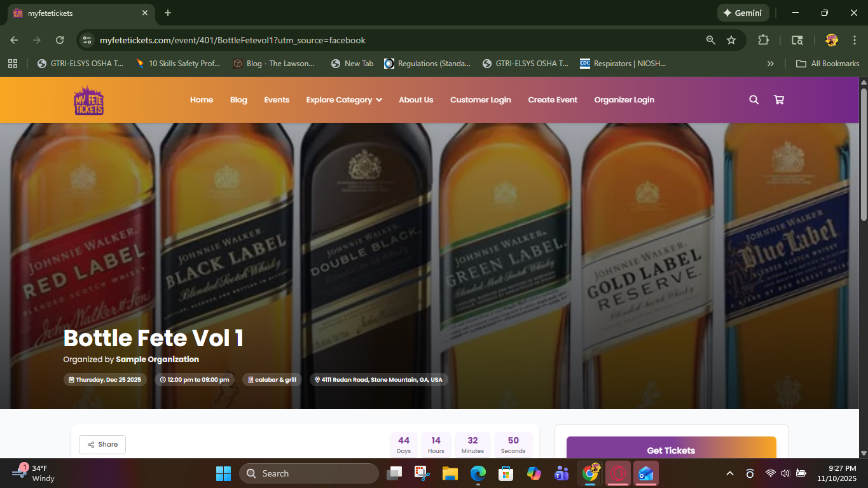Click the Share button

102,445
